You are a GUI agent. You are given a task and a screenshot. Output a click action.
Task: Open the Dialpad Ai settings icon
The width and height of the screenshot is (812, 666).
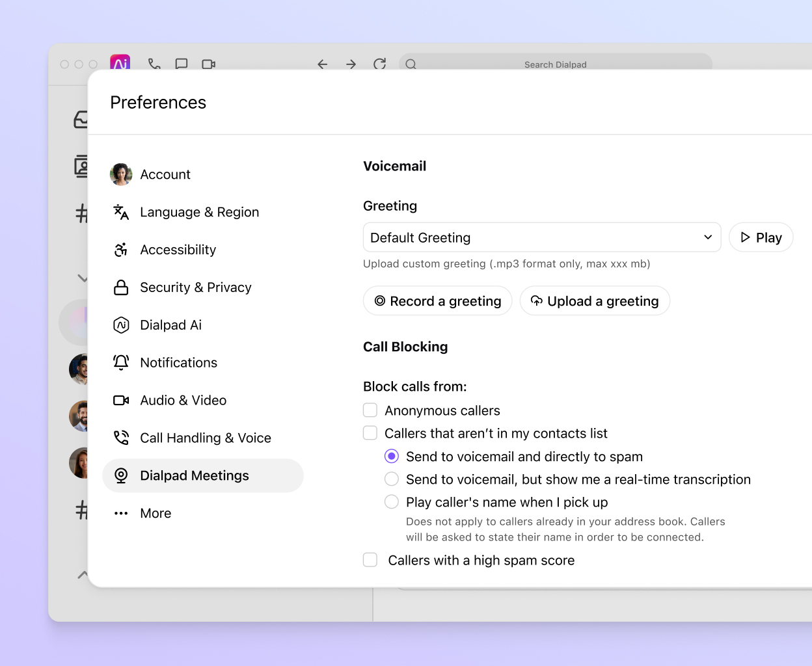click(x=122, y=325)
